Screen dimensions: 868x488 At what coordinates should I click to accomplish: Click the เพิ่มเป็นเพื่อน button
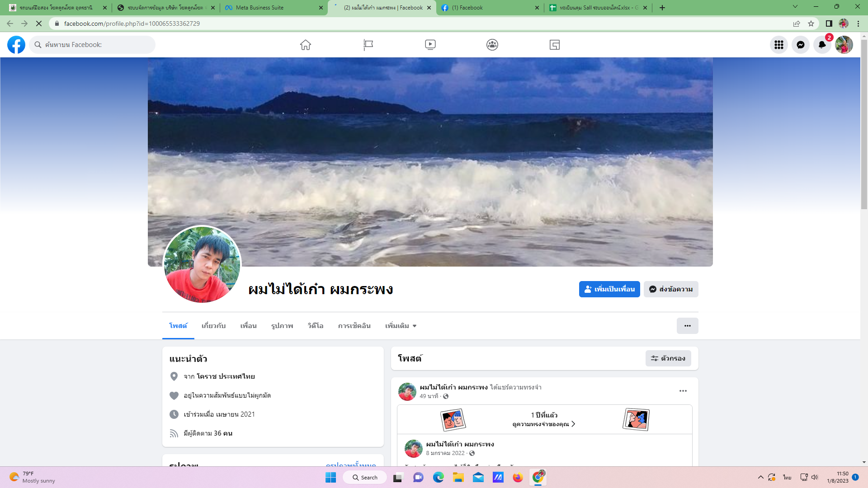609,289
